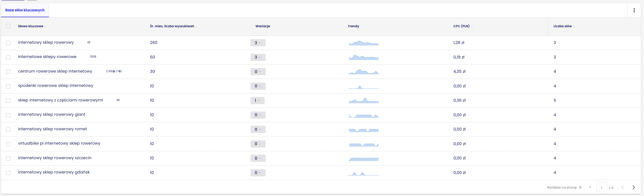Viewport: 644px width, 196px height.
Task: Click map icon beside 'internetowe sklepy rowerowe'
Action: click(x=95, y=57)
